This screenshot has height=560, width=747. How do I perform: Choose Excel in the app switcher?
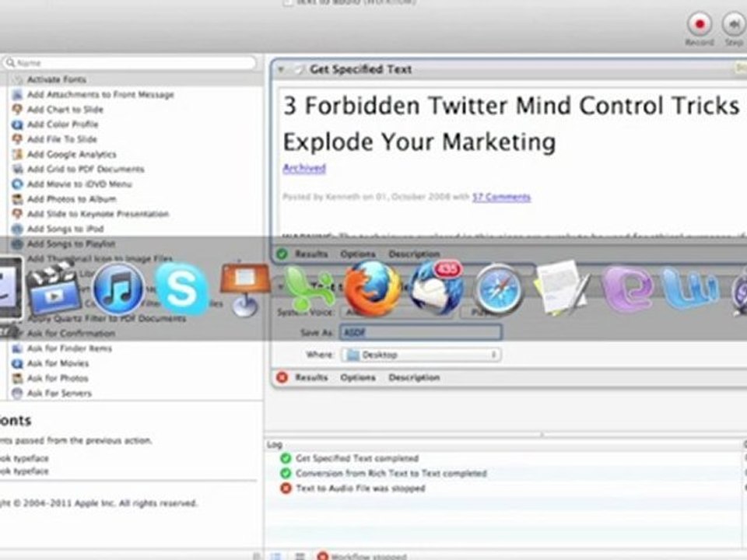coord(309,289)
